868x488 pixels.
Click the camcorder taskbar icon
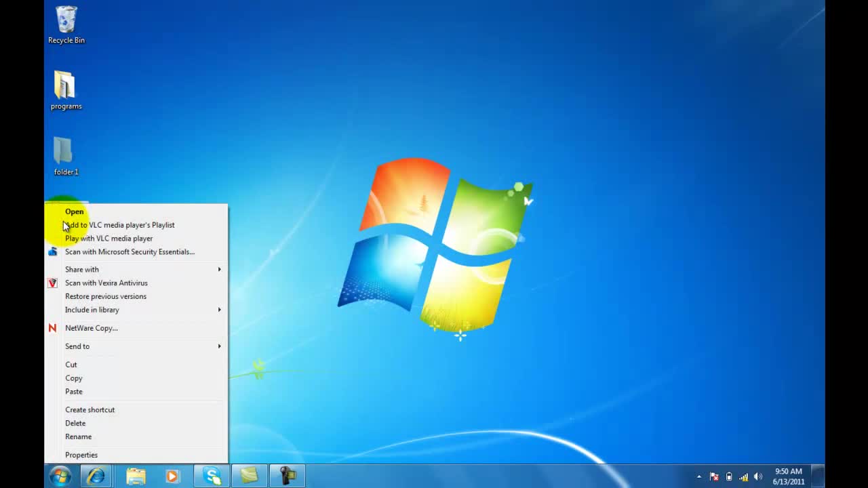[288, 476]
